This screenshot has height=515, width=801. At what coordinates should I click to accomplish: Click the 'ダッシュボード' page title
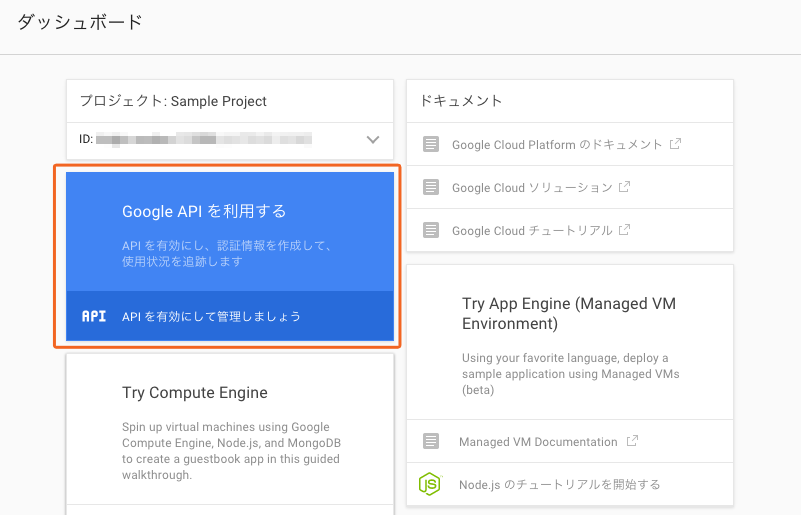80,22
